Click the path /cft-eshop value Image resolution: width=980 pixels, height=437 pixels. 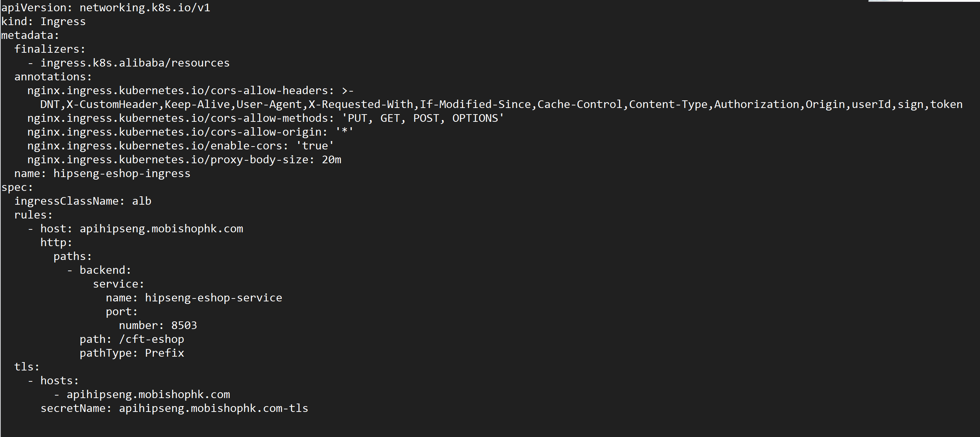[x=152, y=339]
